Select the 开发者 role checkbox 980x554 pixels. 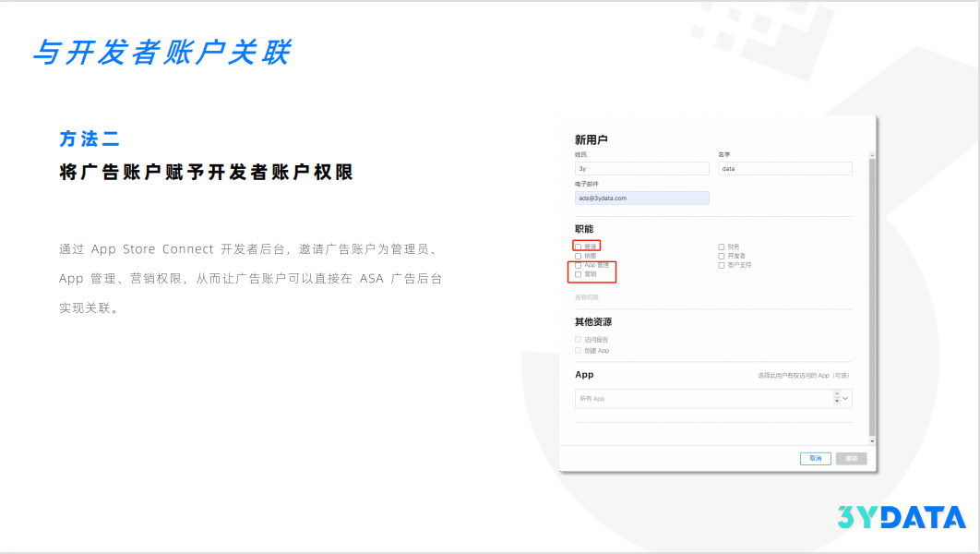[722, 256]
